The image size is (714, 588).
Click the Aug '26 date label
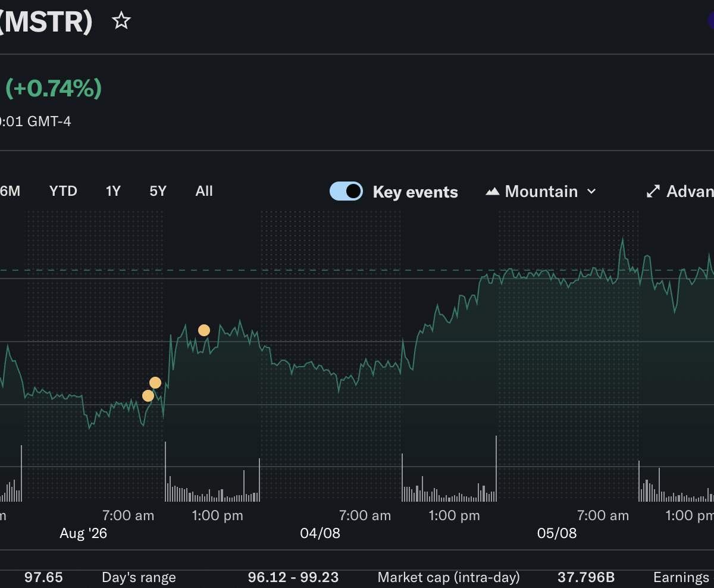point(83,533)
